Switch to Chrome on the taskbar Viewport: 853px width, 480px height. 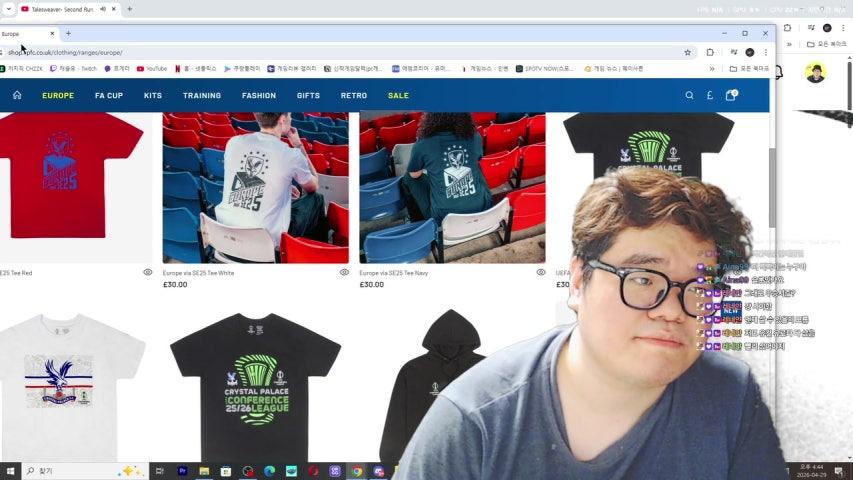point(357,471)
